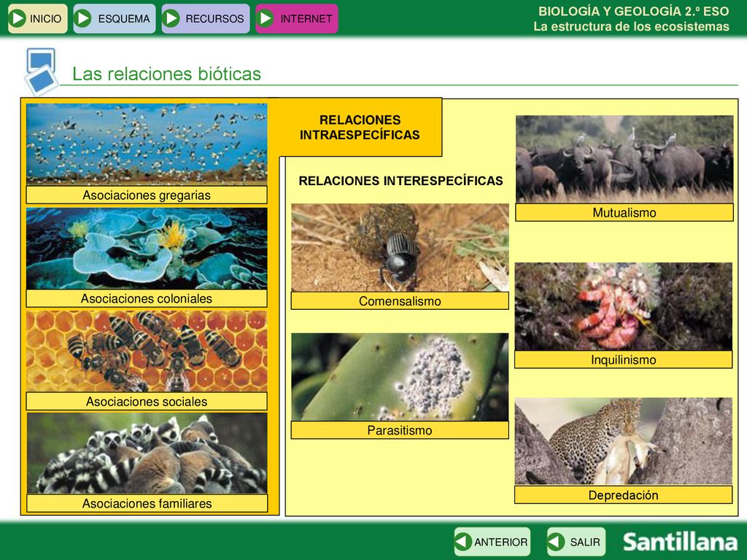Viewport: 747px width, 560px height.
Task: Open the ESQUEMA section
Action: (x=115, y=18)
